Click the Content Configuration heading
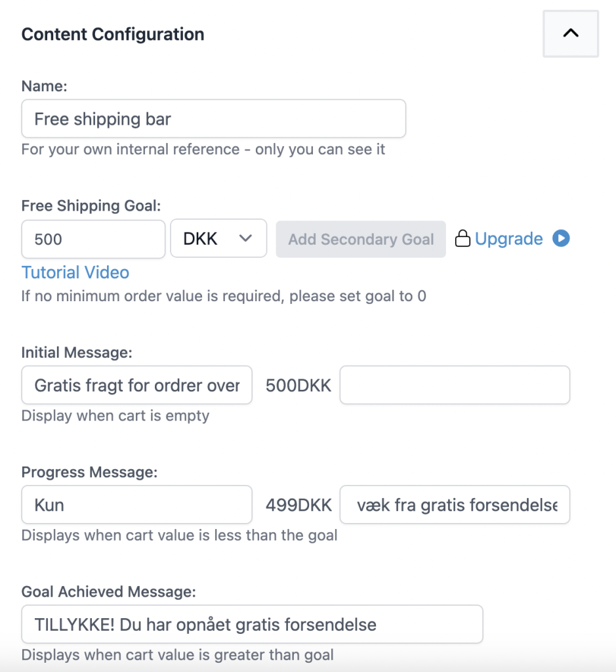 coord(113,34)
